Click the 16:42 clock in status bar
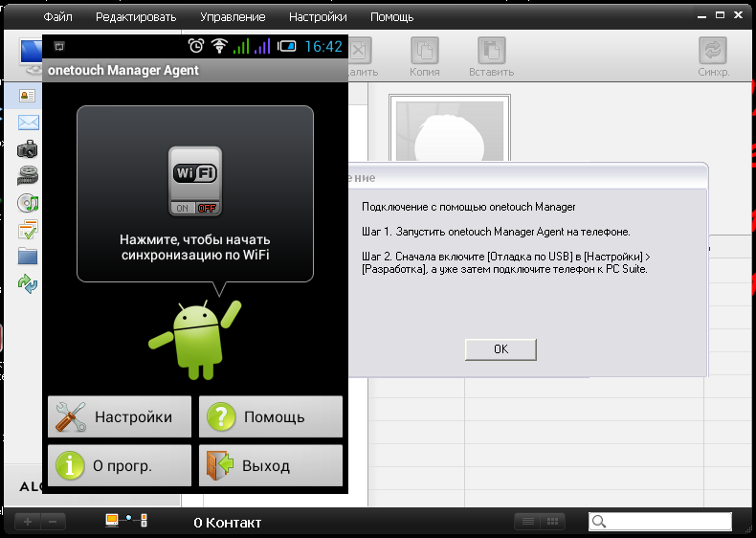 click(323, 46)
